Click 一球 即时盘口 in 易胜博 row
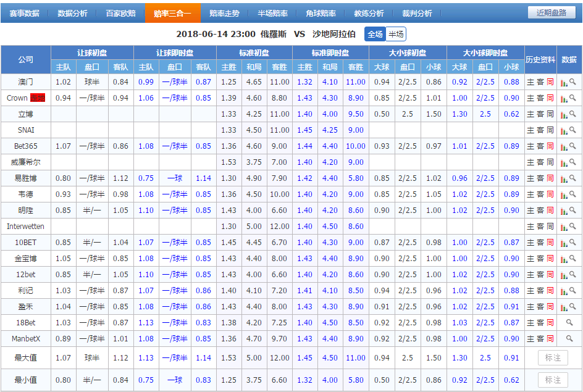This screenshot has height=392, width=583. click(x=175, y=178)
